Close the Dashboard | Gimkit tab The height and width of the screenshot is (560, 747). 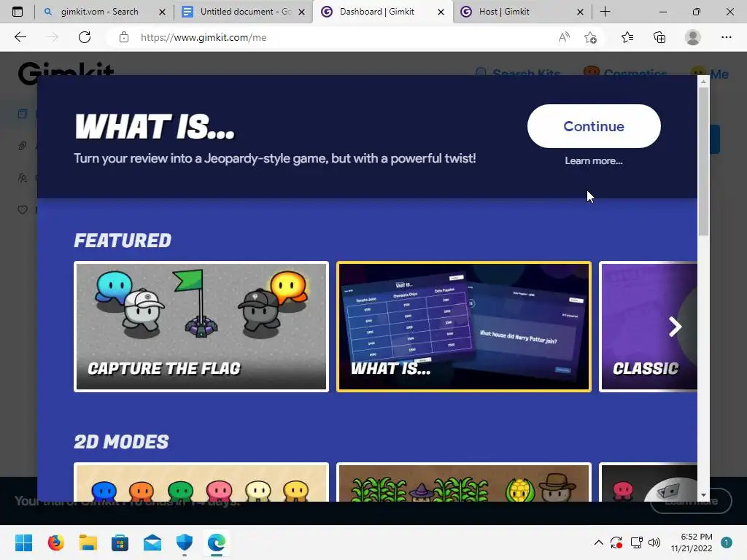click(x=441, y=12)
